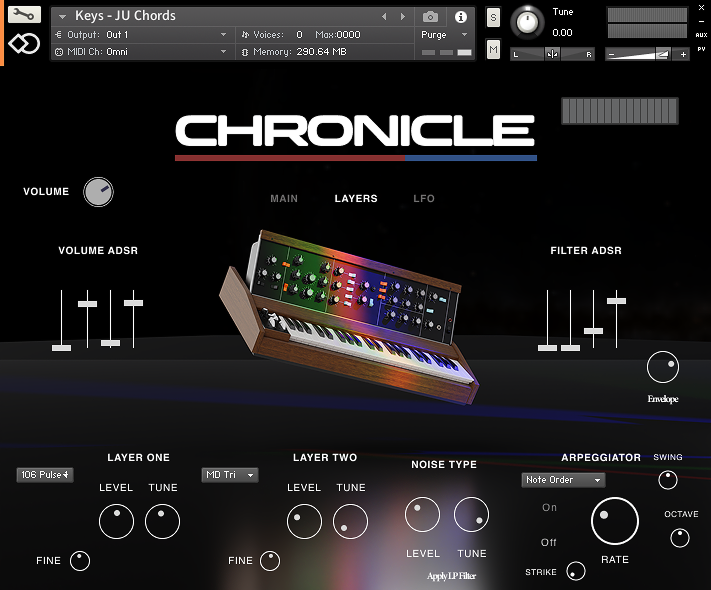Switch to the LFO tab
The image size is (711, 590).
pos(424,199)
